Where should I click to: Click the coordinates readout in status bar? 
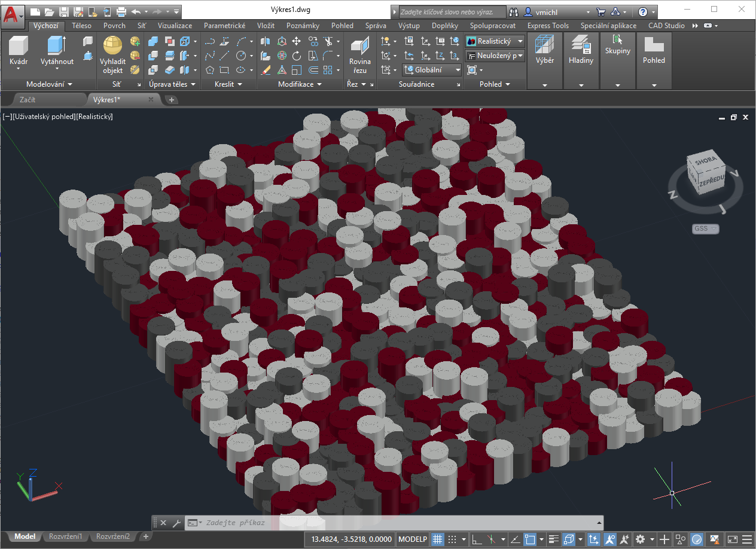[350, 539]
